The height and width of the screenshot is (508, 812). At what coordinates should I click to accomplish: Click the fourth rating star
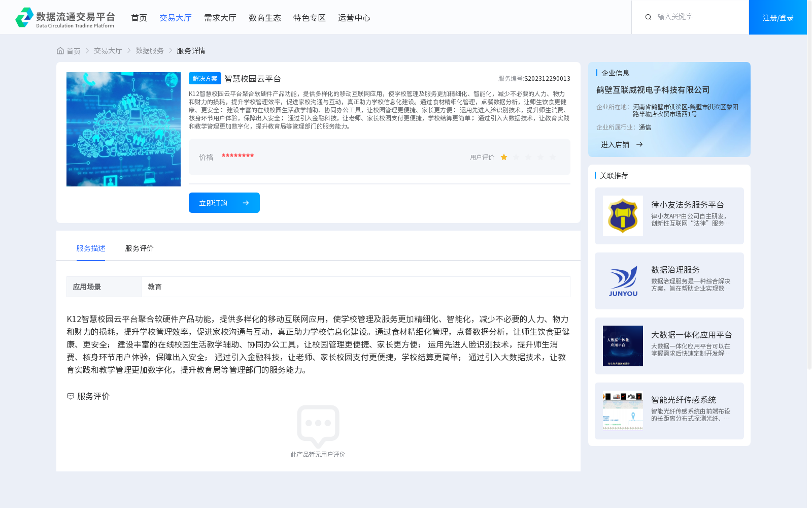540,157
